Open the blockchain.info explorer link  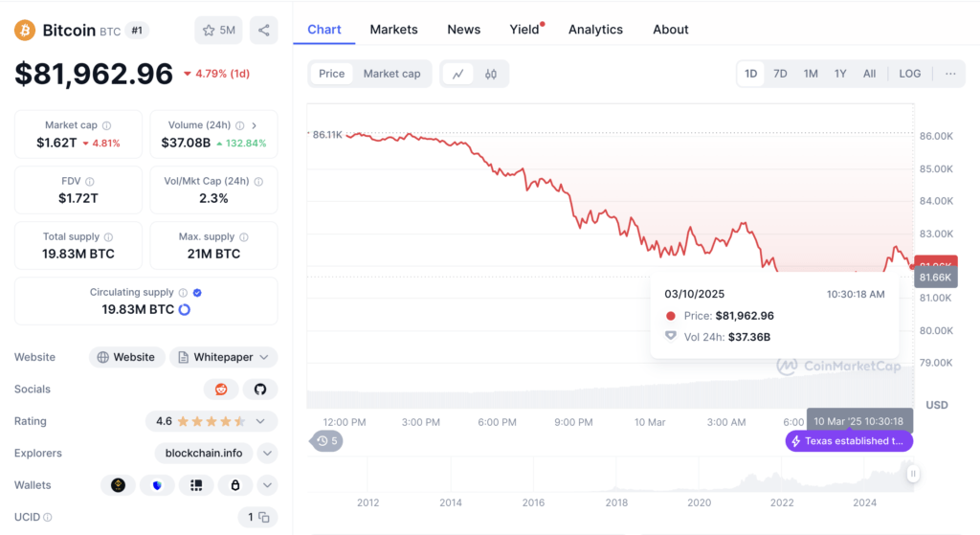(x=204, y=453)
